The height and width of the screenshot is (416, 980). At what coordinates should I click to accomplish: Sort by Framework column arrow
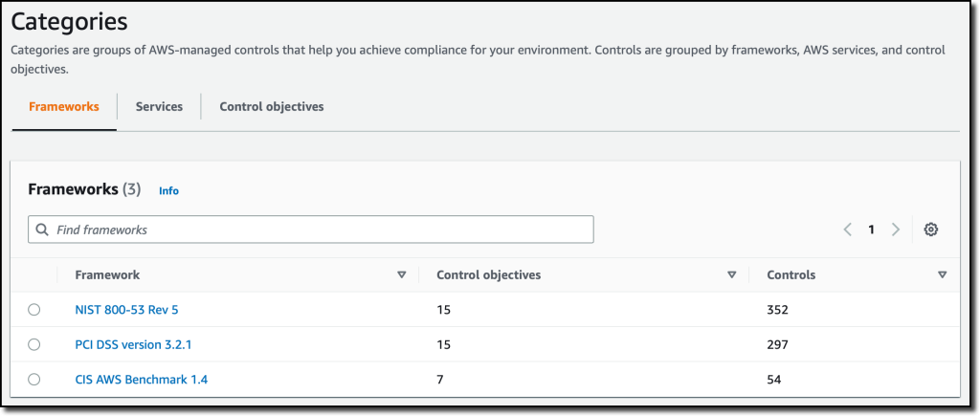402,275
